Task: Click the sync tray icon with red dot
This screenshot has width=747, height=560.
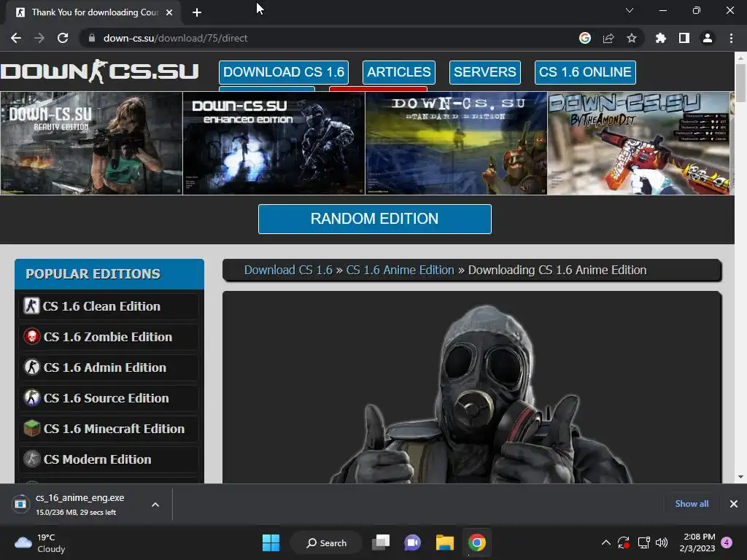Action: [x=624, y=542]
